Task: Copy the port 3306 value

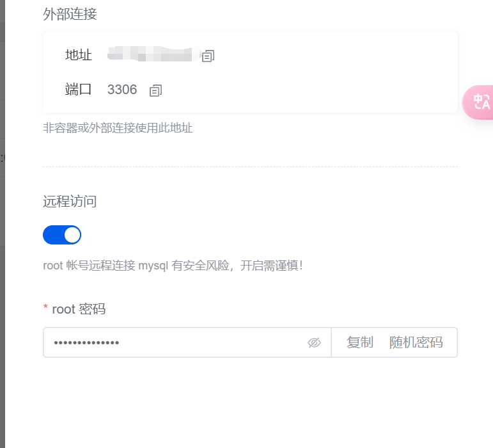Action: tap(155, 90)
